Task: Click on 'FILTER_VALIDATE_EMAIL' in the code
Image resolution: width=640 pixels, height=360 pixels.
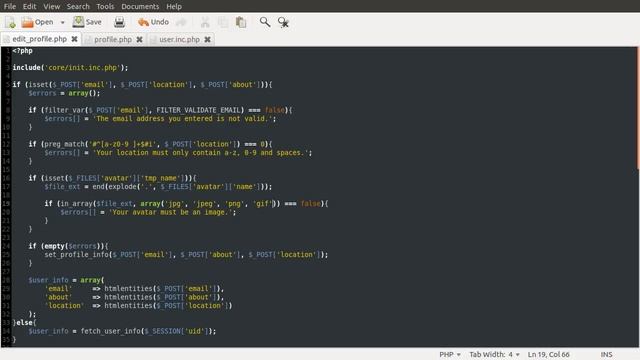Action: 200,110
